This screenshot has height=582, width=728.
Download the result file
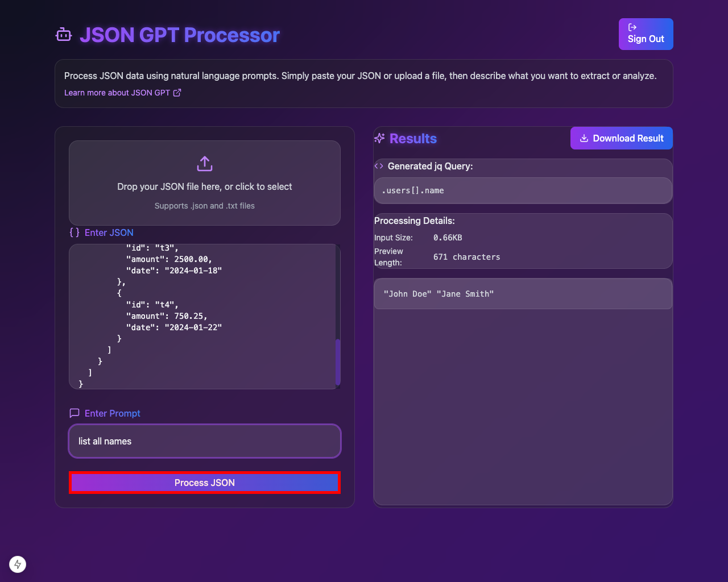622,138
